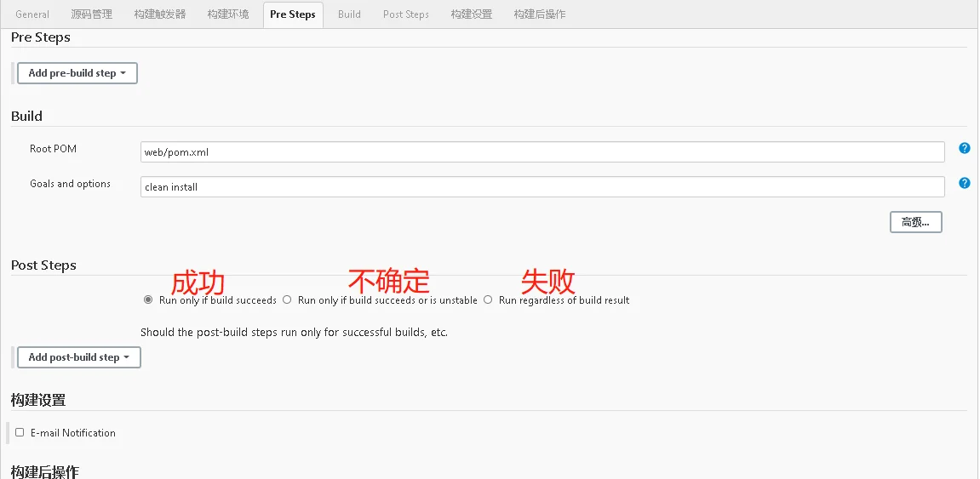Switch to General tab
The height and width of the screenshot is (479, 980).
(32, 14)
